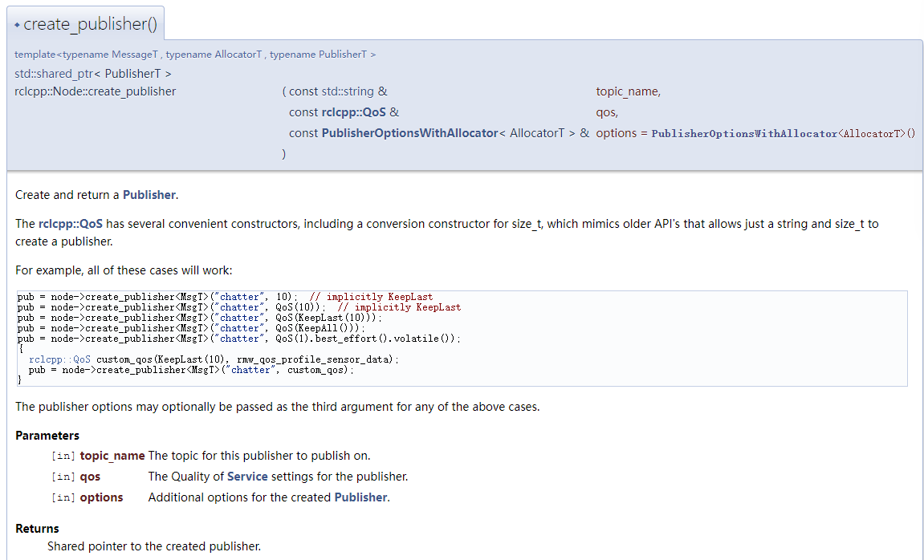Follow Publisher link in 'Create and return' sentence
The height and width of the screenshot is (560, 924).
pos(149,195)
